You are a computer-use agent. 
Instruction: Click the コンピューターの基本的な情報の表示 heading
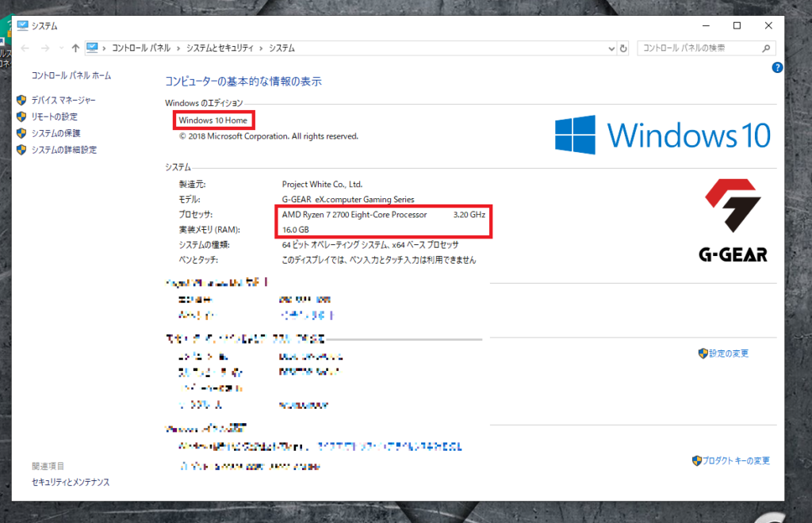click(x=243, y=81)
